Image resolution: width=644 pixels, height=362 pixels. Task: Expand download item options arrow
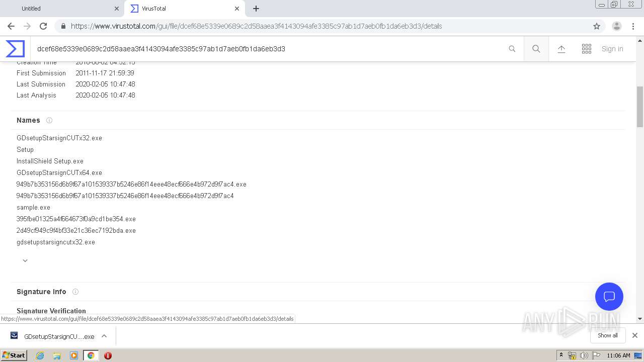pyautogui.click(x=104, y=336)
